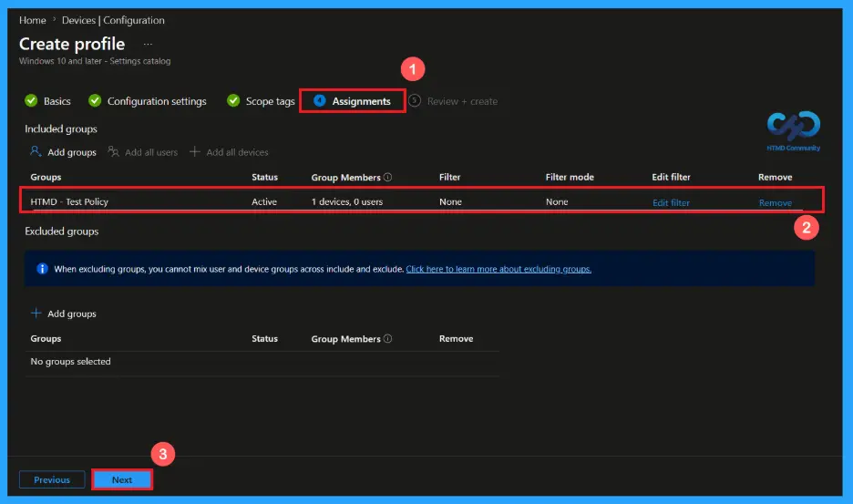The width and height of the screenshot is (853, 504).
Task: Open the Review + create step
Action: click(x=462, y=101)
